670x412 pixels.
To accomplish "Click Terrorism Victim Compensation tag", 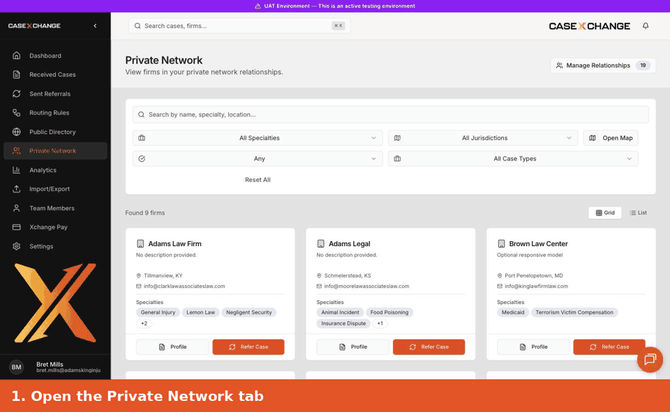I will tap(574, 312).
